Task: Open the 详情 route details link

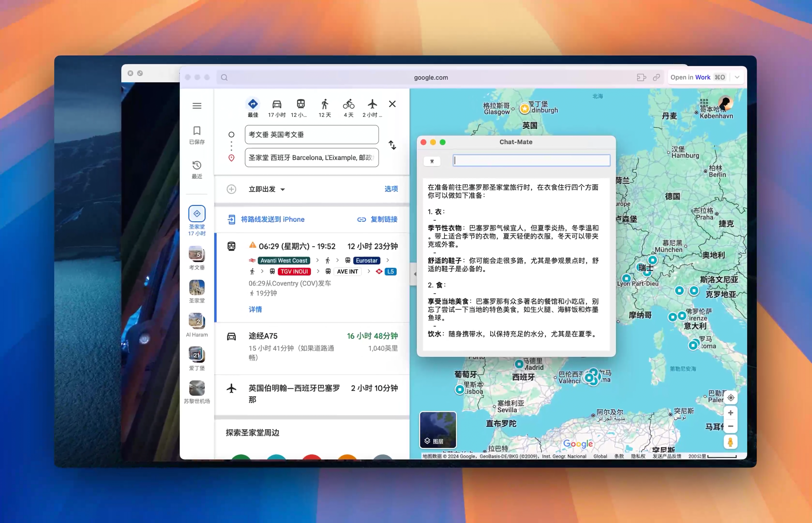Action: (x=255, y=309)
